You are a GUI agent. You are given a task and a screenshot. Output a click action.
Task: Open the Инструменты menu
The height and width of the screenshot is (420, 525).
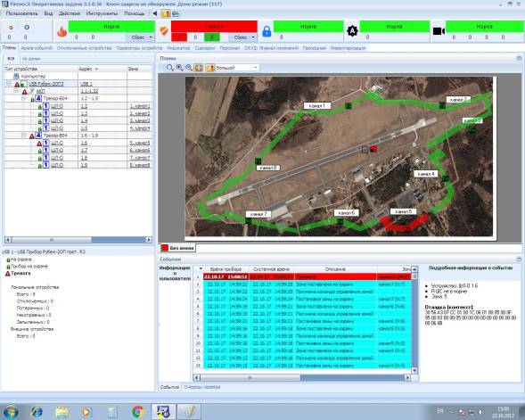point(102,13)
